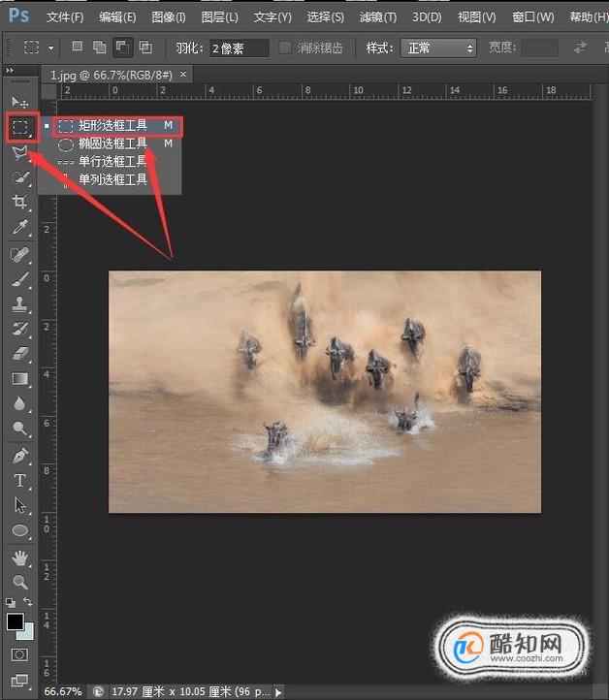Viewport: 609px width, 700px height.
Task: Select the Hand tool
Action: [20, 557]
